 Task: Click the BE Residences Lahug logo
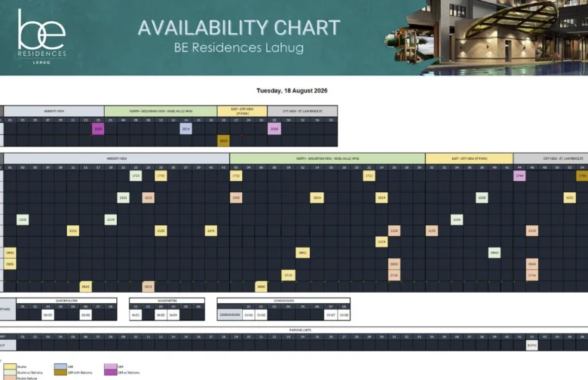(42, 37)
